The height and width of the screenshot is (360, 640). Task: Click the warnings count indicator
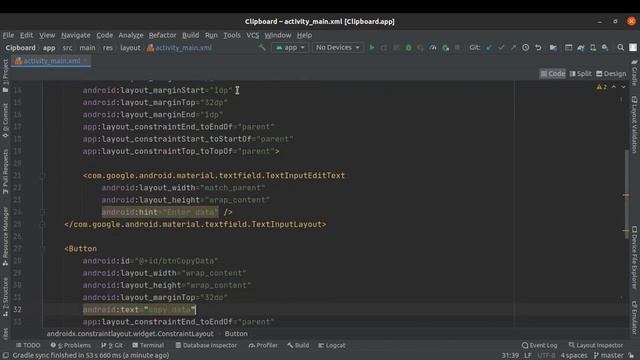(x=601, y=87)
